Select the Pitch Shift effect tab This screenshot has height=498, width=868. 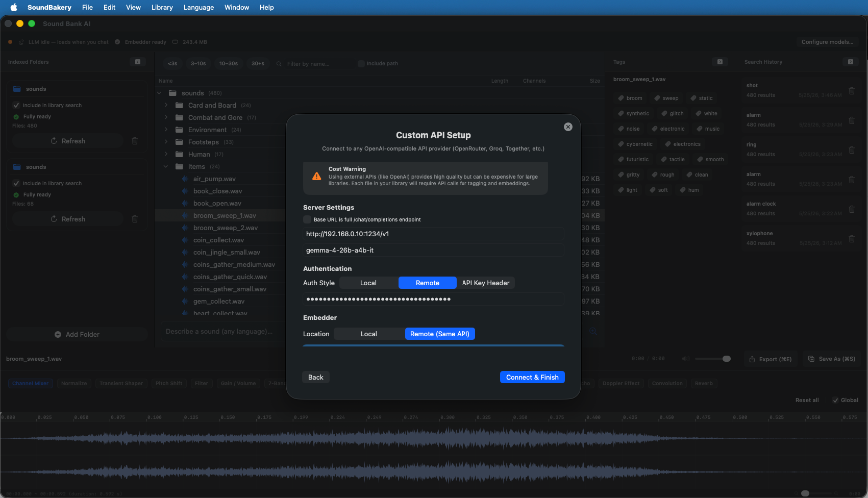point(169,383)
